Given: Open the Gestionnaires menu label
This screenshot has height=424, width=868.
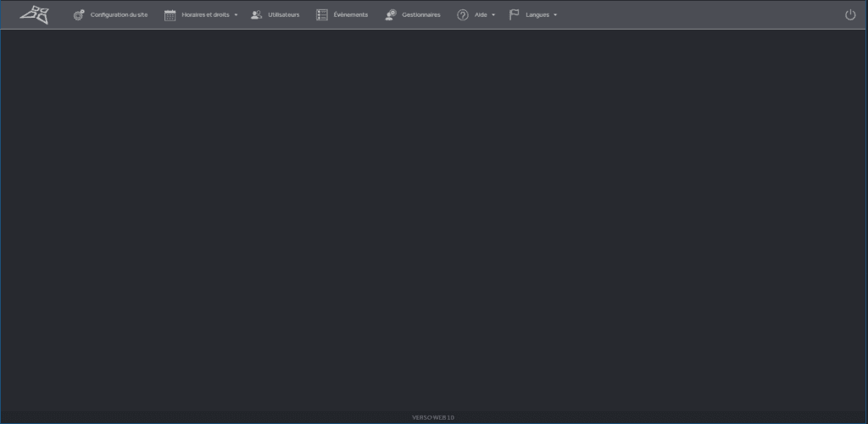Looking at the screenshot, I should [x=421, y=15].
